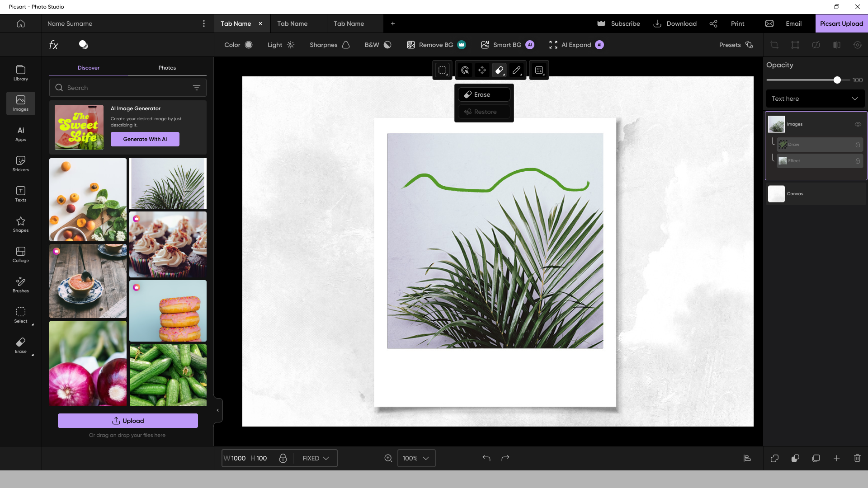The image size is (868, 488).
Task: Choose Restore from the eraser menu
Action: pyautogui.click(x=484, y=112)
